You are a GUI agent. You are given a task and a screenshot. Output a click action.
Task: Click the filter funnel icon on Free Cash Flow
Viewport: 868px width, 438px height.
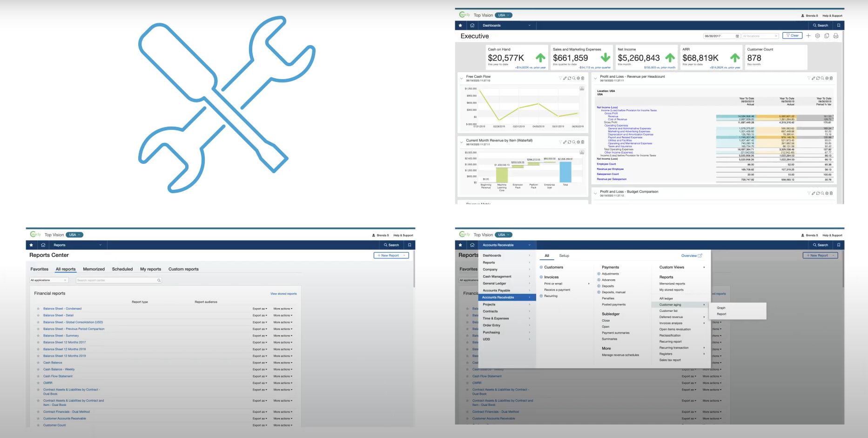coord(560,78)
